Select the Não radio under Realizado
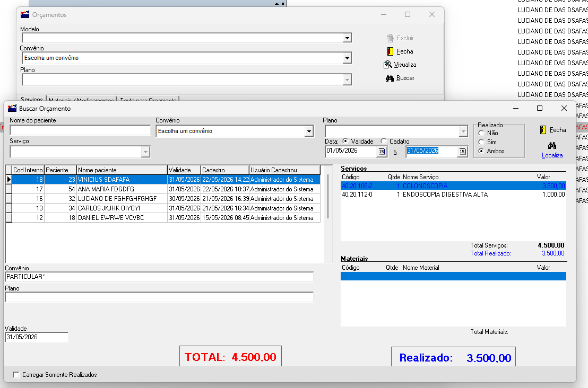 tap(481, 133)
